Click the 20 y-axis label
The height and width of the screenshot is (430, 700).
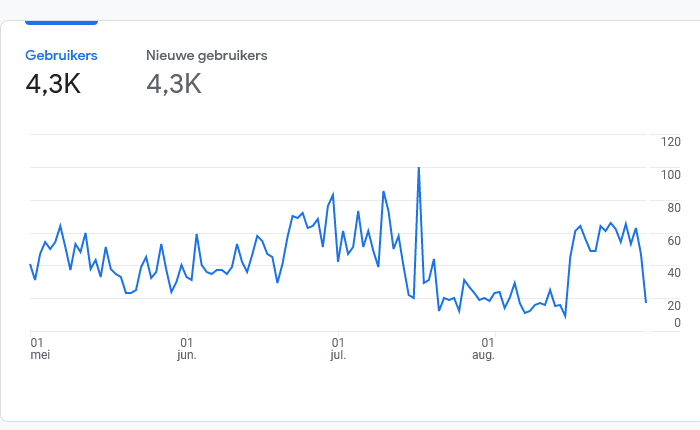(674, 306)
